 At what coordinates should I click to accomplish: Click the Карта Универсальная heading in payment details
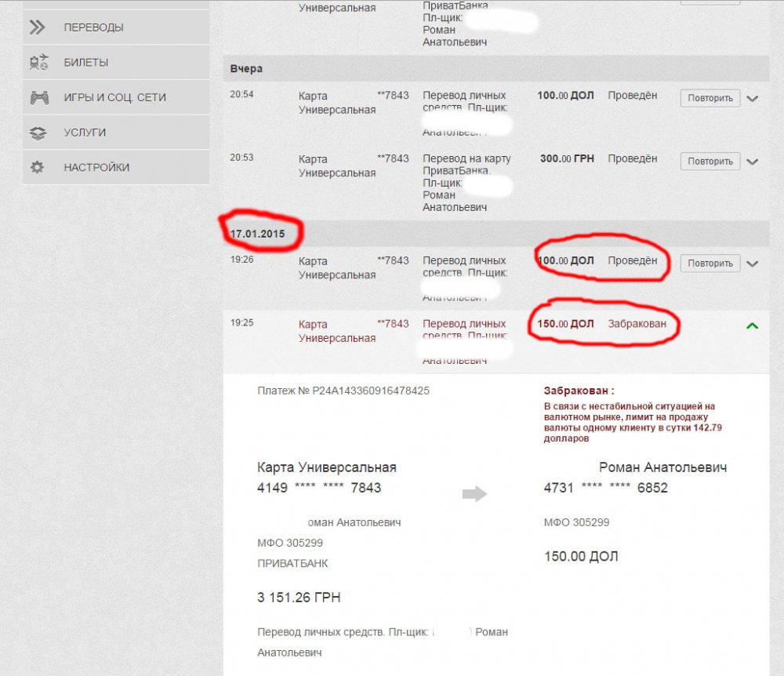click(x=326, y=467)
